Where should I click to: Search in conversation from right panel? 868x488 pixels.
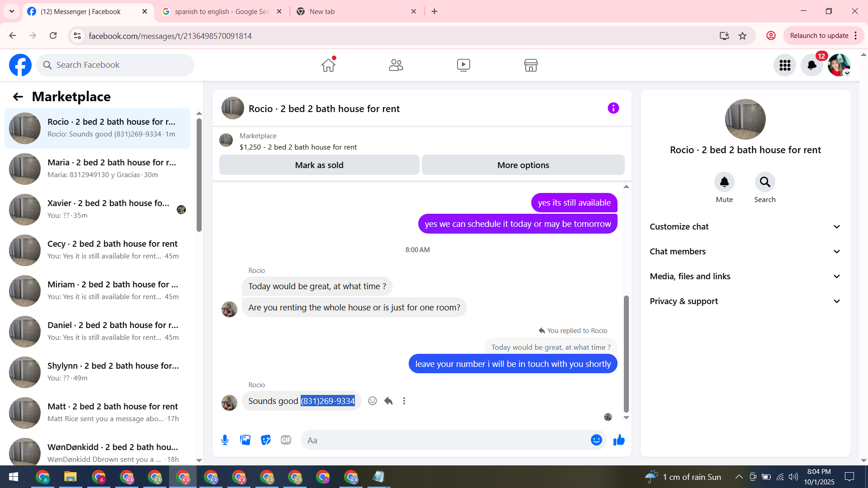(765, 182)
